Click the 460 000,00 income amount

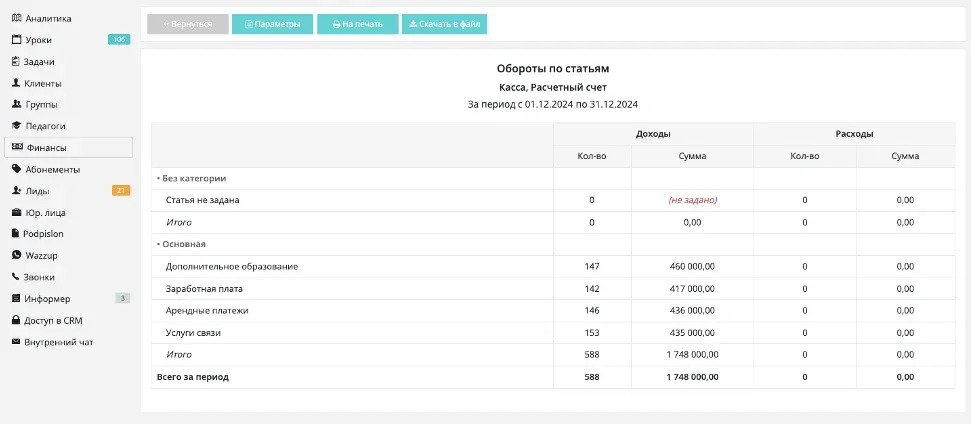coord(692,266)
